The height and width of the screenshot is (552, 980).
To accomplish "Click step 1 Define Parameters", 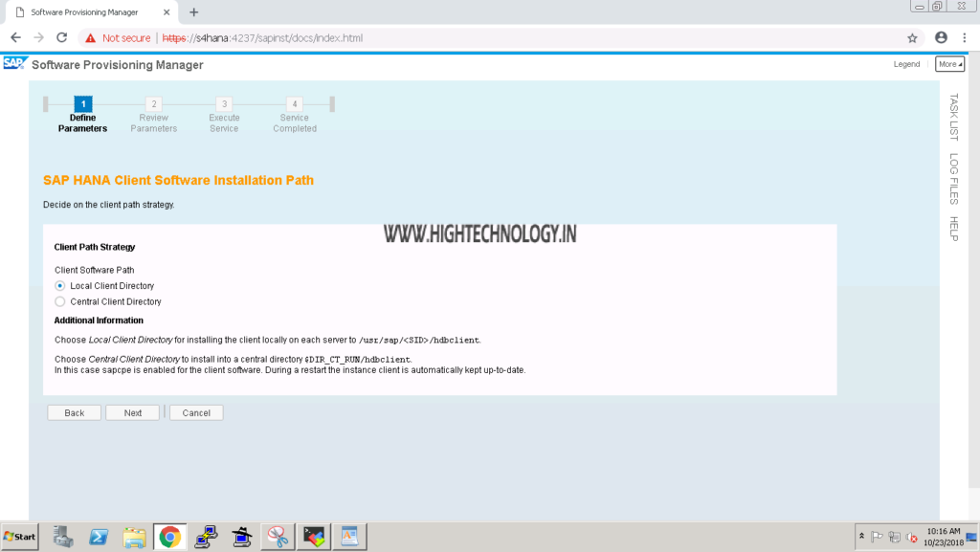I will pos(82,115).
